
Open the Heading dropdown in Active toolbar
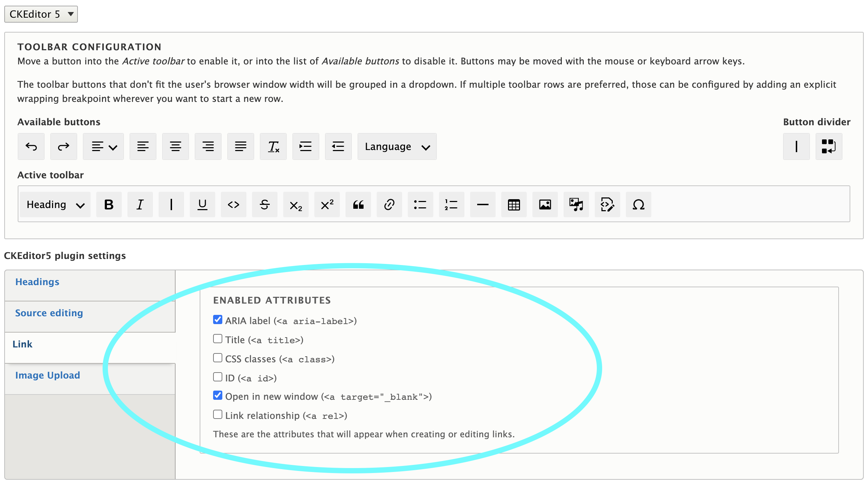(x=55, y=204)
